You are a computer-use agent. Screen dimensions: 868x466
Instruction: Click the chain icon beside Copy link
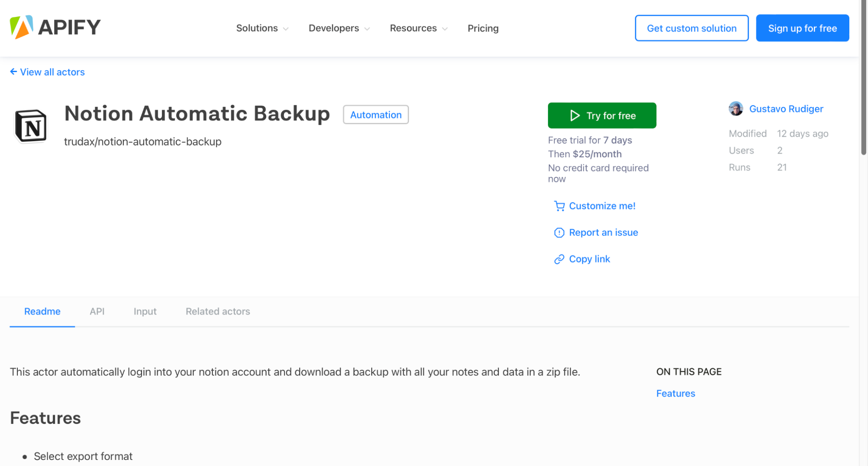click(x=559, y=259)
